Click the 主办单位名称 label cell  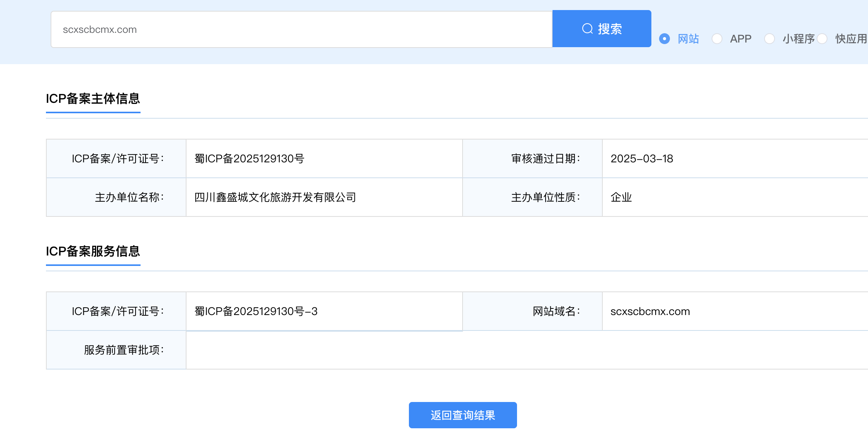click(x=116, y=197)
